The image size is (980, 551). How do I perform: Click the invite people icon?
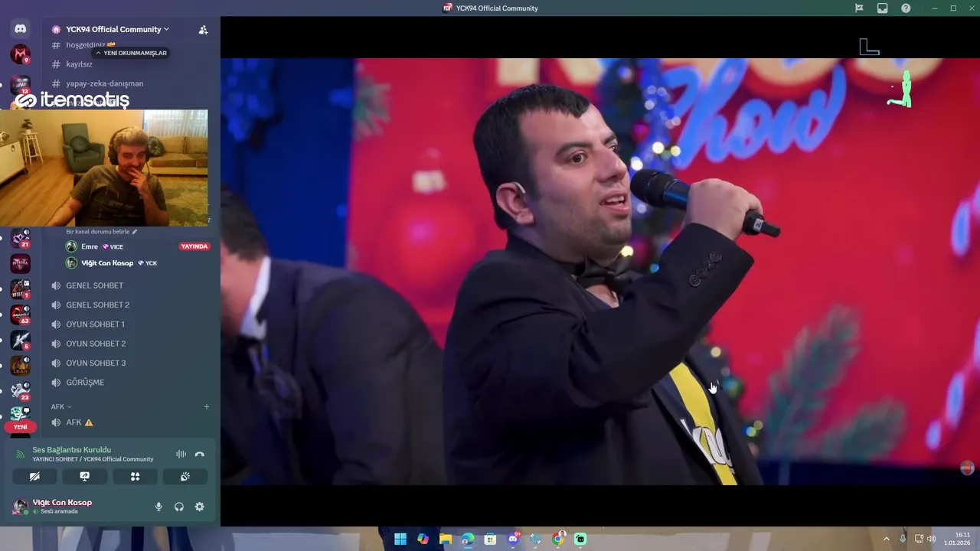[203, 30]
